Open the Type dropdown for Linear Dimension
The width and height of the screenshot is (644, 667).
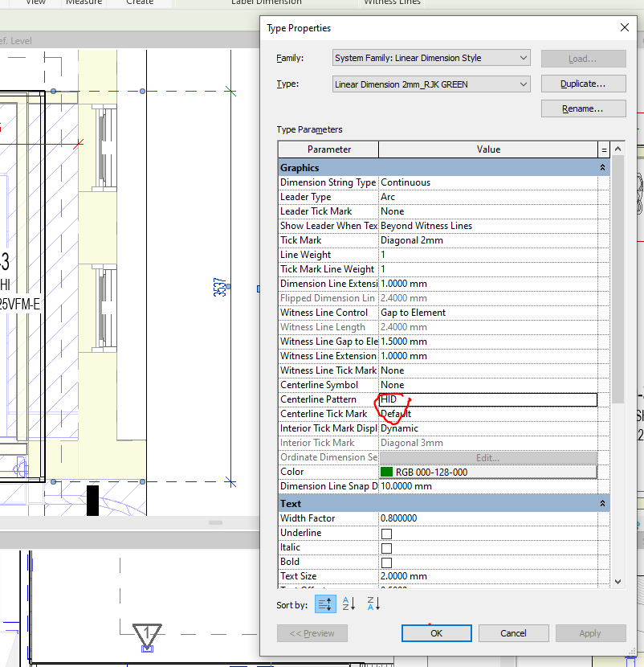[431, 84]
